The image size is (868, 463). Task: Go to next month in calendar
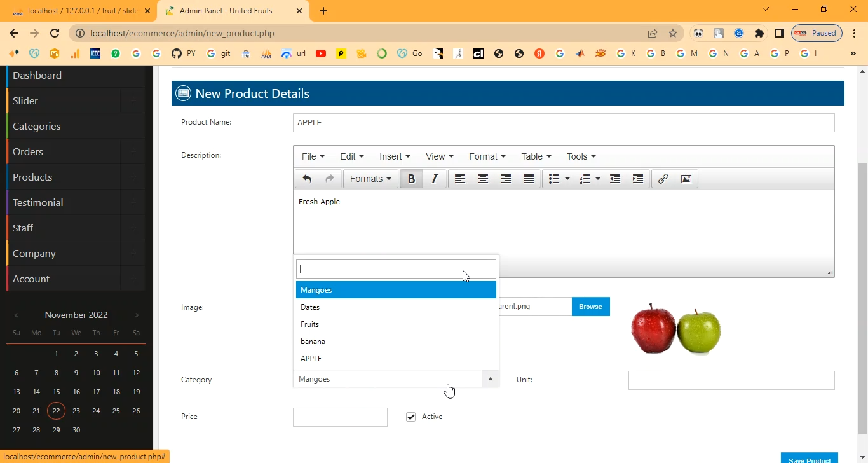(x=137, y=315)
